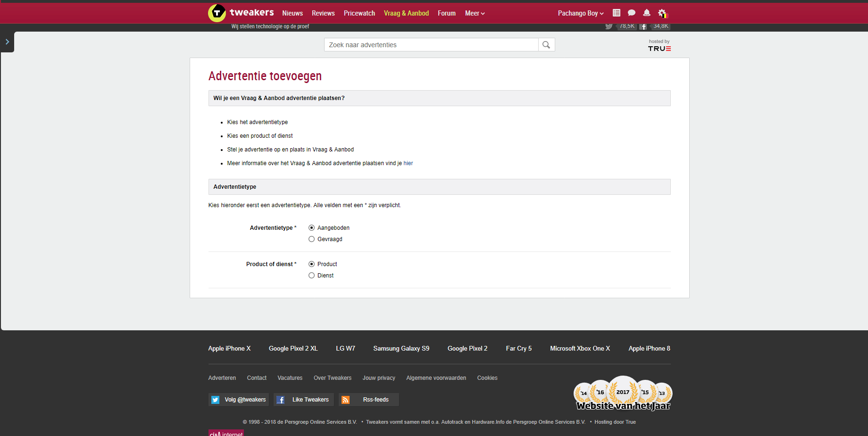
Task: Click the Website van het Jaar badge
Action: (x=623, y=394)
